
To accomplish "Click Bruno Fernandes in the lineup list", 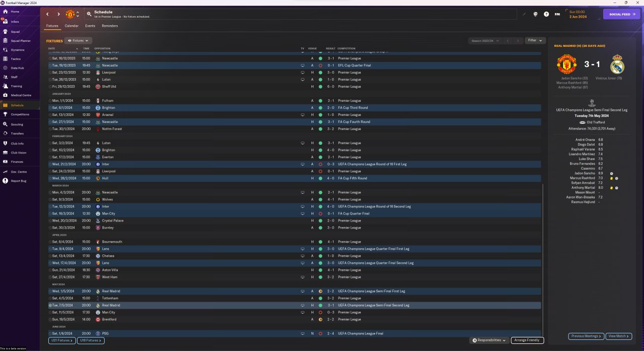I will (583, 164).
